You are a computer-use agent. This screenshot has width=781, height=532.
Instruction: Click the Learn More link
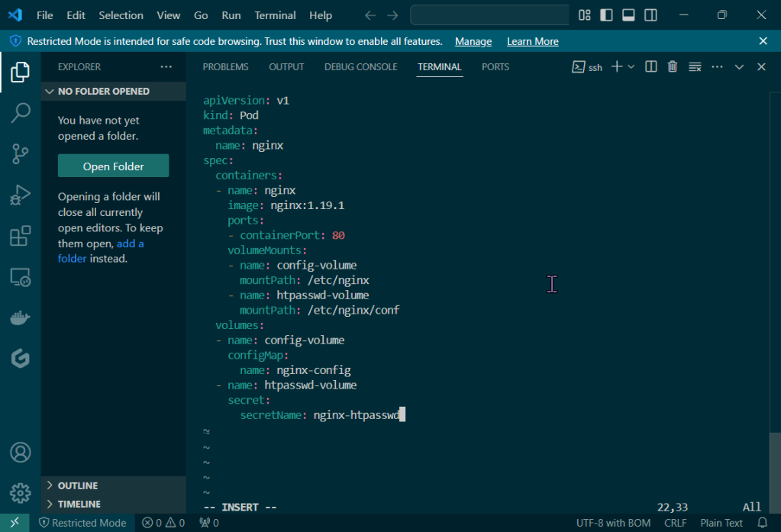532,41
